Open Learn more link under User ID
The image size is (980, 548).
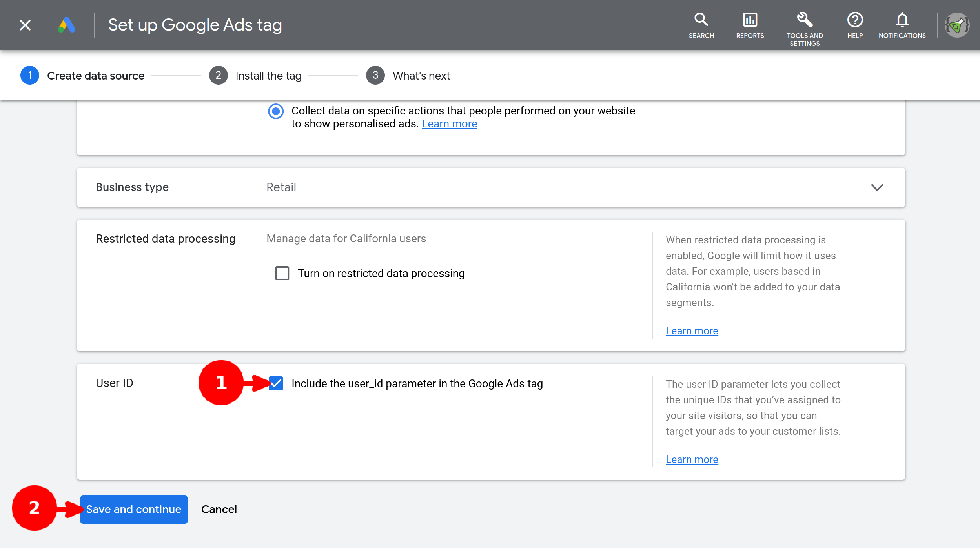click(x=692, y=459)
